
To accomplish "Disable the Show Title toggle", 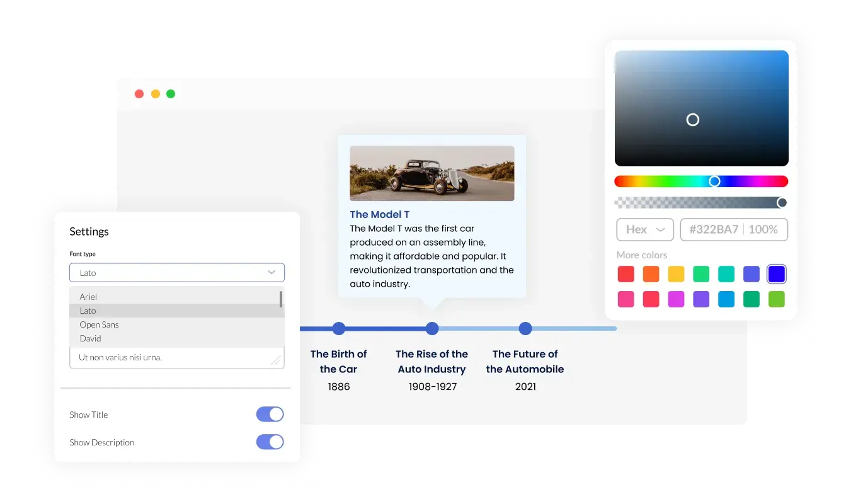I will click(x=270, y=414).
